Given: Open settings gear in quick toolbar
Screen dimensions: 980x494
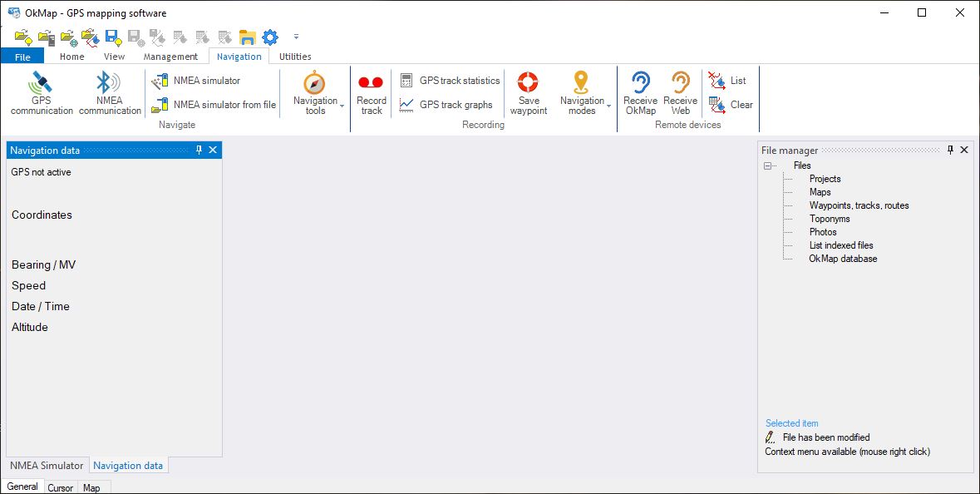Looking at the screenshot, I should tap(270, 37).
